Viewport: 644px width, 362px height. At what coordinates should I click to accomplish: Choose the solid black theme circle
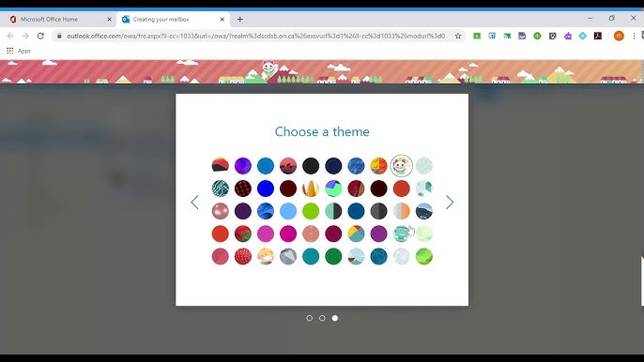pos(311,166)
